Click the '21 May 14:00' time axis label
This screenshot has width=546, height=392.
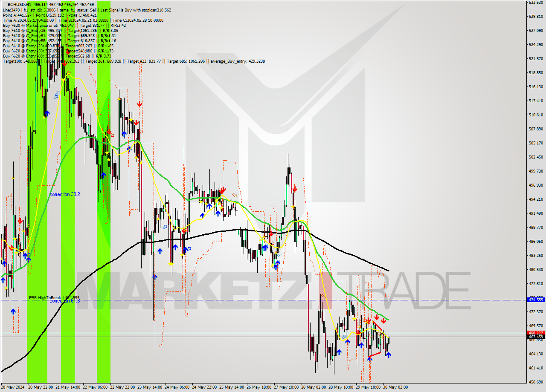(x=68, y=387)
